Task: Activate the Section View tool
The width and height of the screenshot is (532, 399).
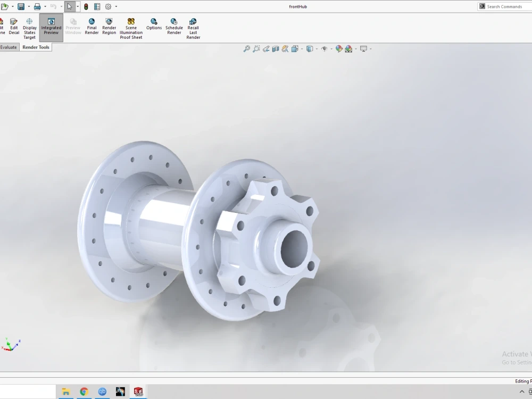Action: tap(275, 48)
